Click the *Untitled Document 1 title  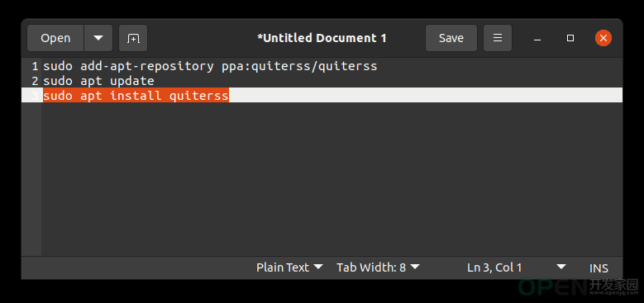pos(322,38)
